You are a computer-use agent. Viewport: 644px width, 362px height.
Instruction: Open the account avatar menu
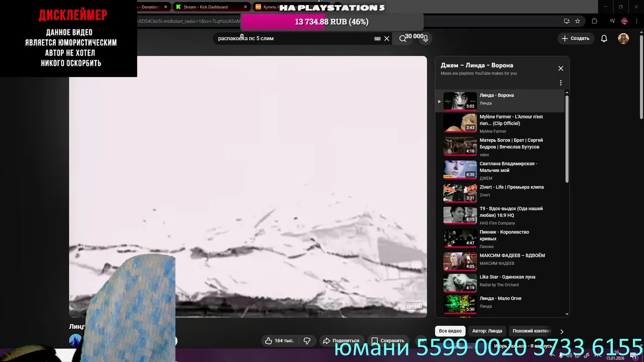pyautogui.click(x=623, y=38)
